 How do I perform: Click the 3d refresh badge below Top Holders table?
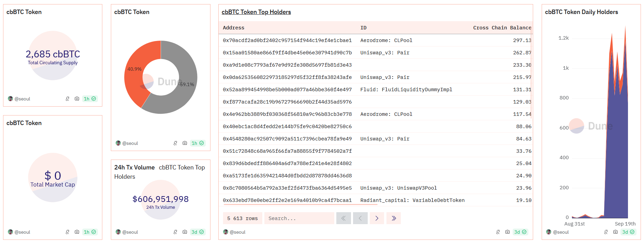tap(521, 232)
